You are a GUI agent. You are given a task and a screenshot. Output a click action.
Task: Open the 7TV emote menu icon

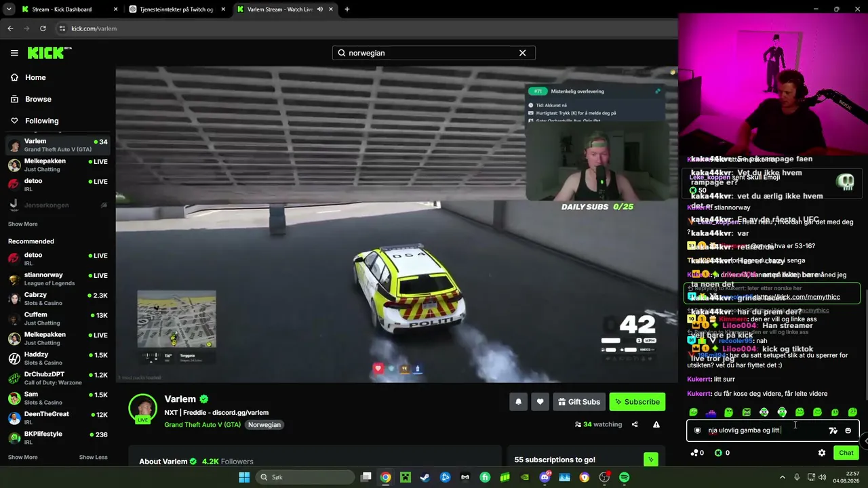coord(833,430)
